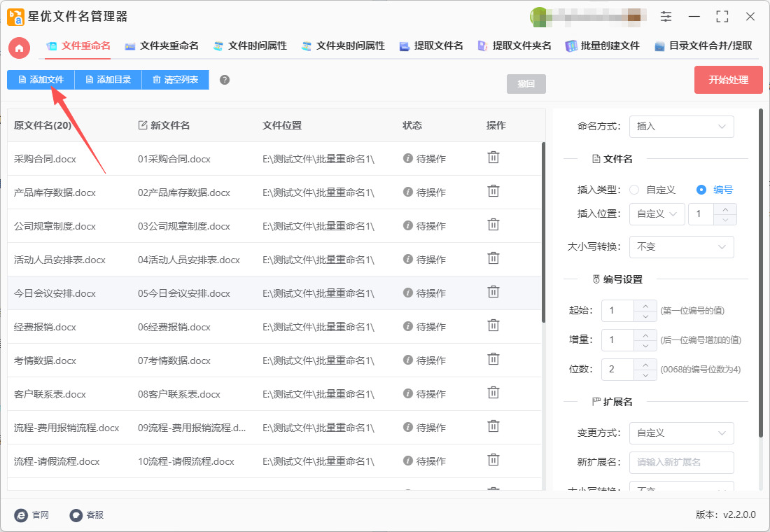Open the 大小写转换 dropdown under 文件名
The image size is (770, 532).
681,247
